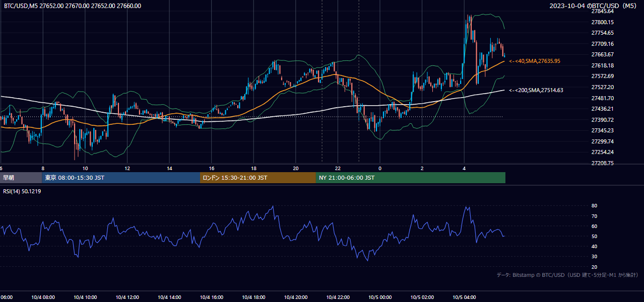Click the NY 21:00-06:00 JST session bar
The width and height of the screenshot is (644, 302).
411,178
